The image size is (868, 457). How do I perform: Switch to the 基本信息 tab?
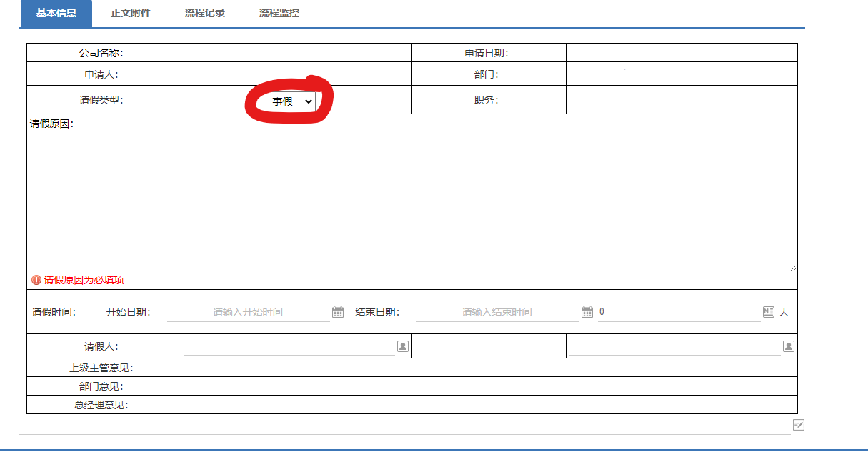(56, 14)
